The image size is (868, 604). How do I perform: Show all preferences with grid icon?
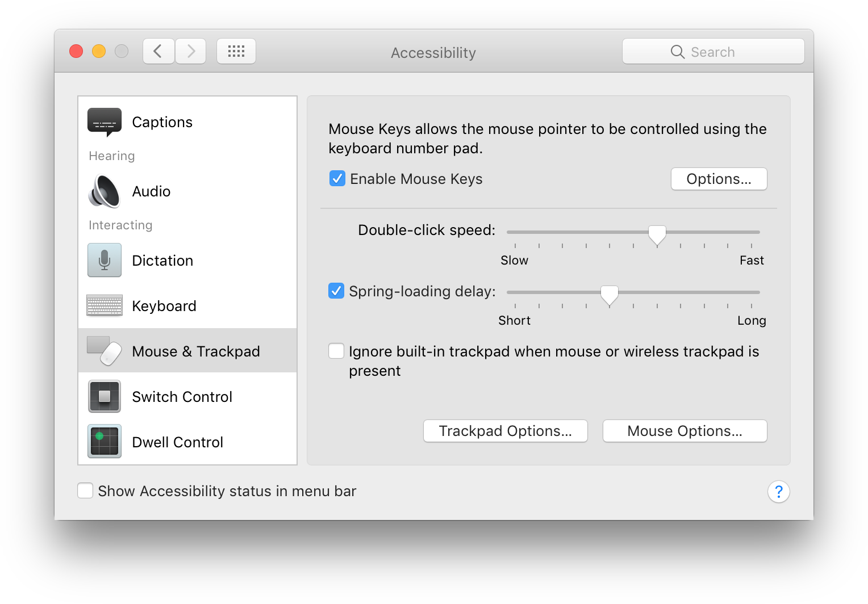click(x=236, y=52)
